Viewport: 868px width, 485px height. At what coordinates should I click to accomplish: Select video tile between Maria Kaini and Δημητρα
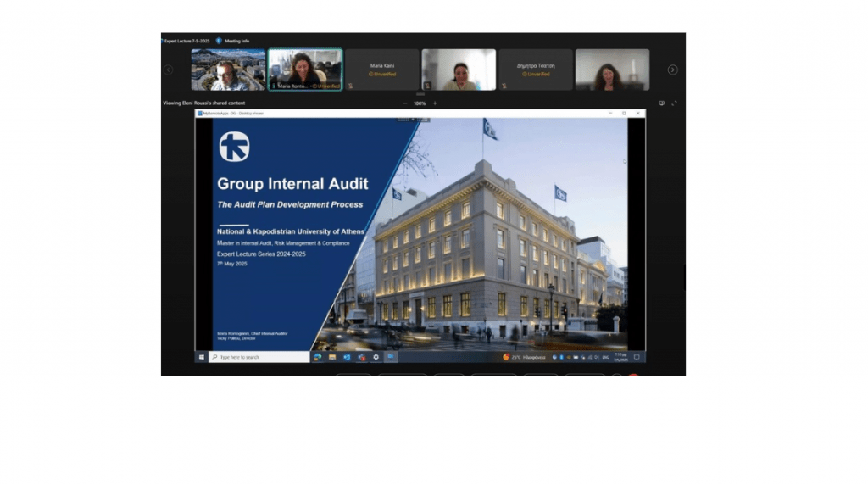tap(459, 70)
